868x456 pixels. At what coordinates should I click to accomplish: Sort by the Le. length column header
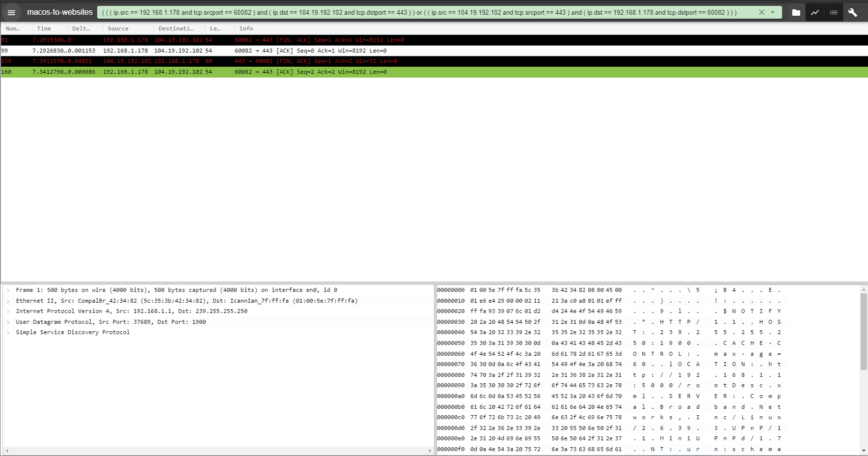click(x=215, y=28)
